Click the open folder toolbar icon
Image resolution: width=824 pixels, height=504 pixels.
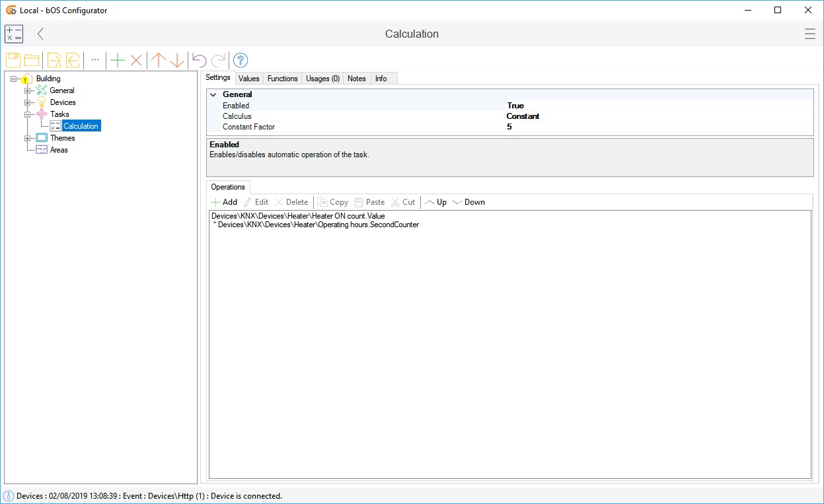coord(31,60)
